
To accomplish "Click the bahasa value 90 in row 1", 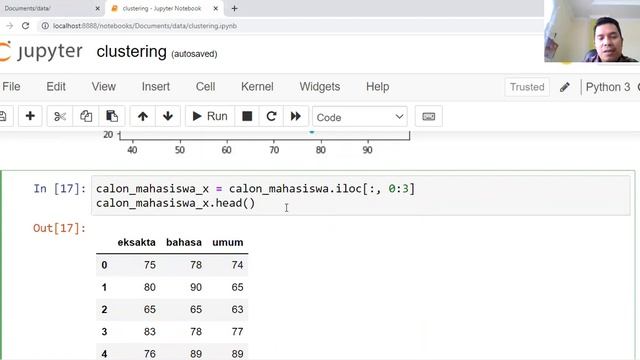I will (x=196, y=287).
